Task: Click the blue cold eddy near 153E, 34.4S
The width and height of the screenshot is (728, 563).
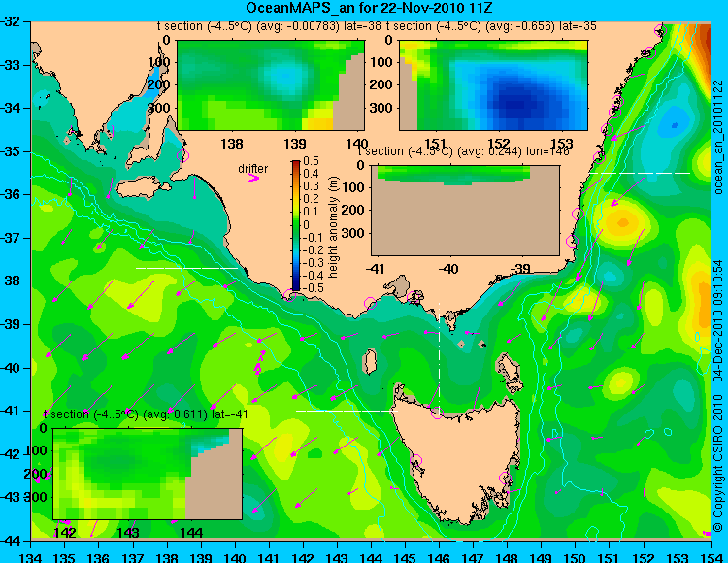Action: click(675, 124)
